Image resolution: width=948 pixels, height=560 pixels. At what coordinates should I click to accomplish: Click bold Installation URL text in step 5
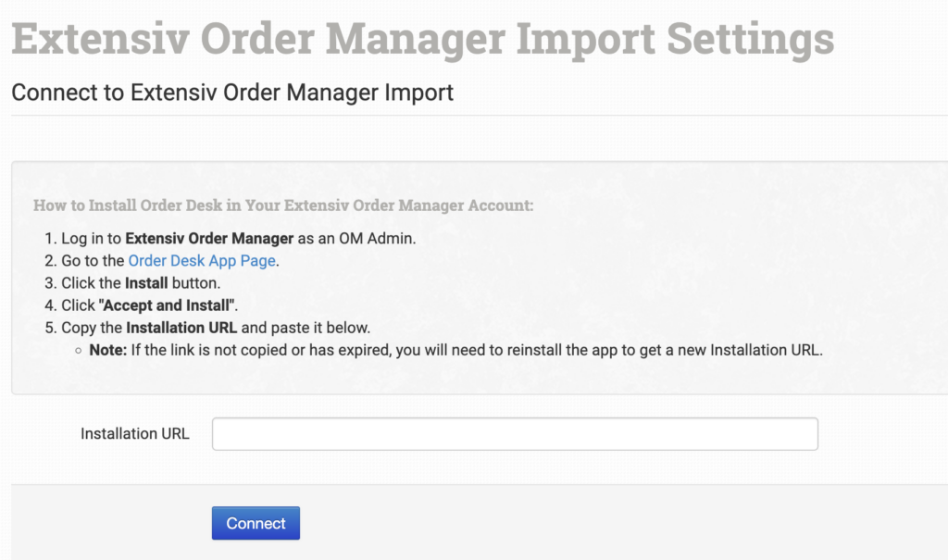pyautogui.click(x=181, y=328)
